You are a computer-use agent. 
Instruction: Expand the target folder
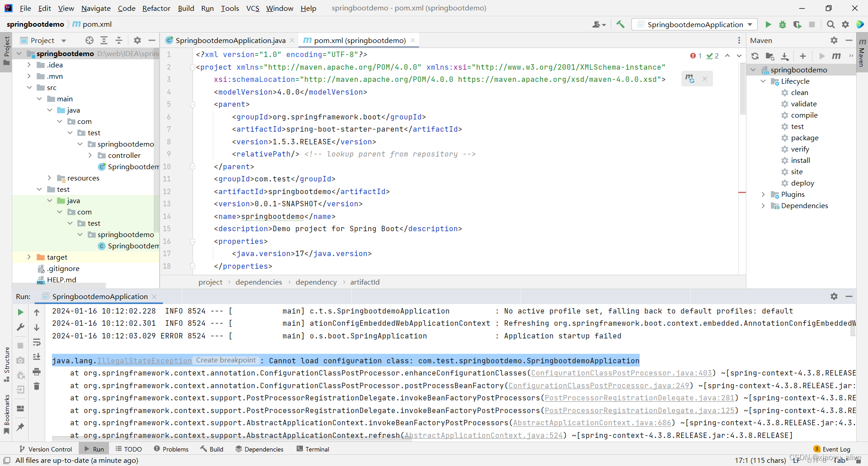[x=29, y=257]
